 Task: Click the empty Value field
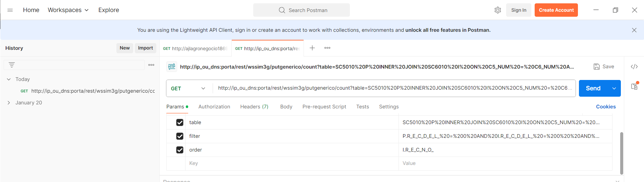505,163
